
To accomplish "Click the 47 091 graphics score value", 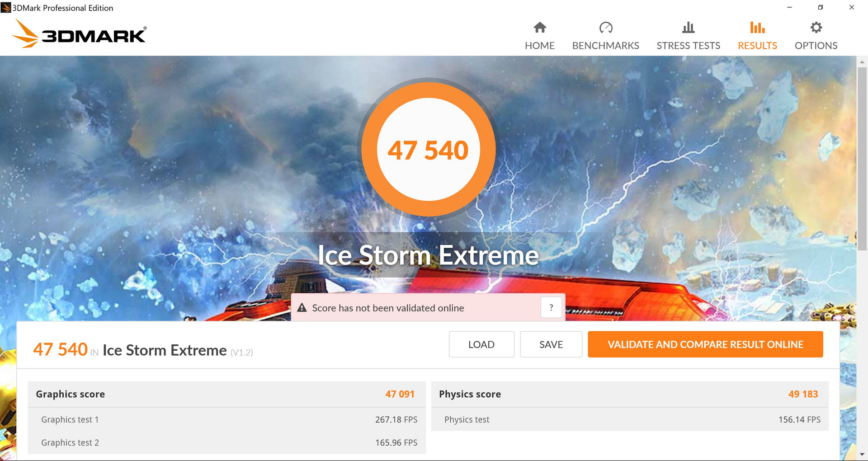I will (x=400, y=394).
